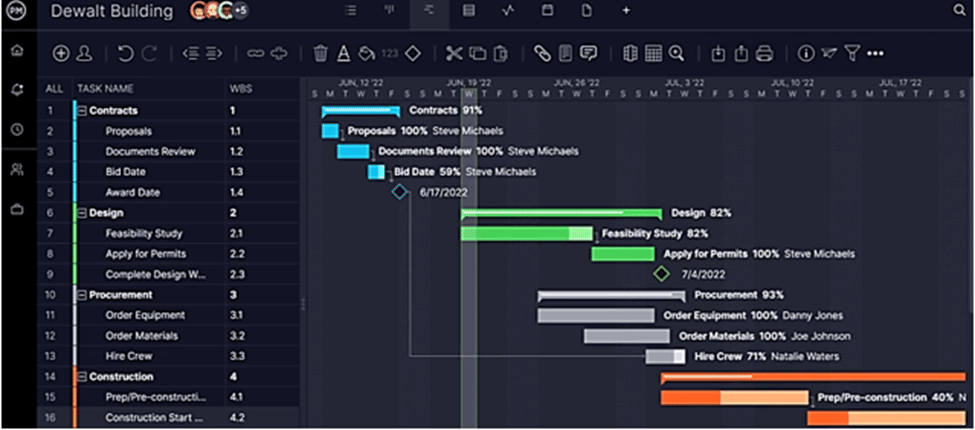Collapse the Contracts task group
The height and width of the screenshot is (430, 975).
(82, 111)
